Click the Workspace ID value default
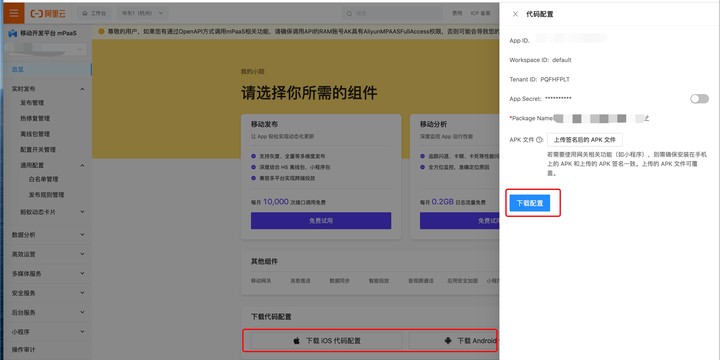 [x=562, y=60]
